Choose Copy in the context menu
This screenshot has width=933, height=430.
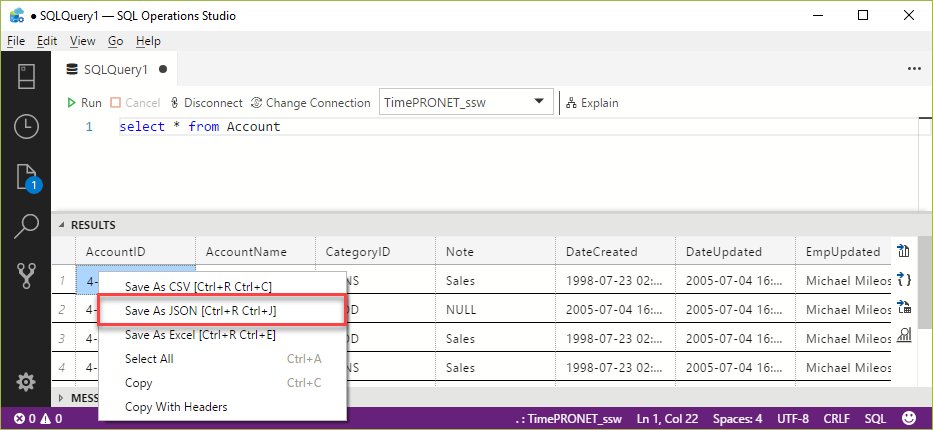222,383
